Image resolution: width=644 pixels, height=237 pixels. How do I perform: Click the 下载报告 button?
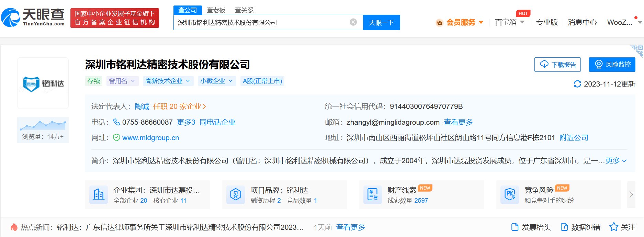coord(557,65)
